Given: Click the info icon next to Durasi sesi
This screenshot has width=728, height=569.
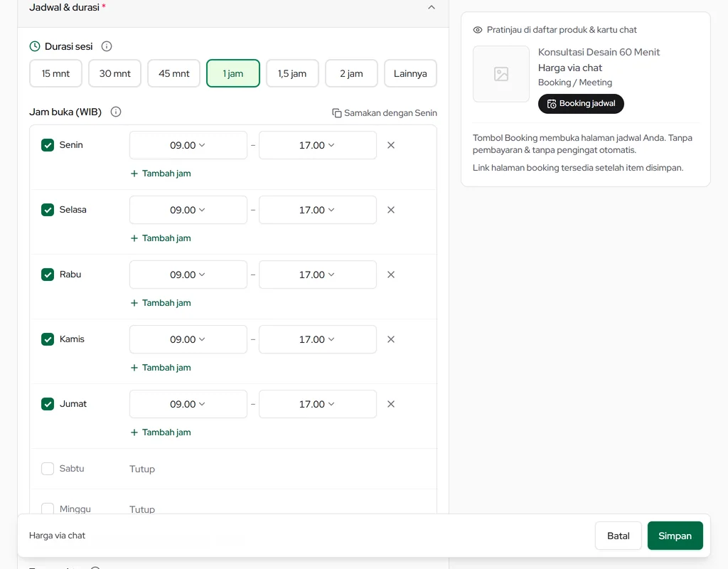Looking at the screenshot, I should coord(107,46).
